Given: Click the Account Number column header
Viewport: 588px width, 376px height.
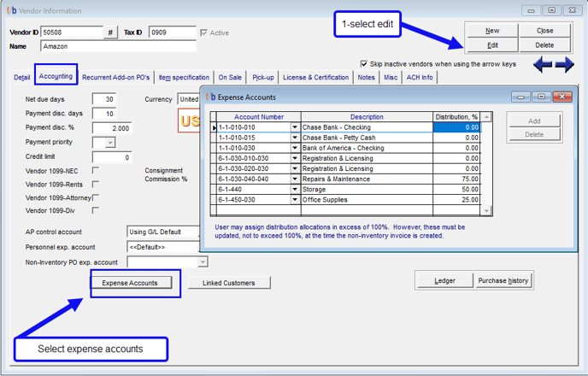Looking at the screenshot, I should [259, 117].
